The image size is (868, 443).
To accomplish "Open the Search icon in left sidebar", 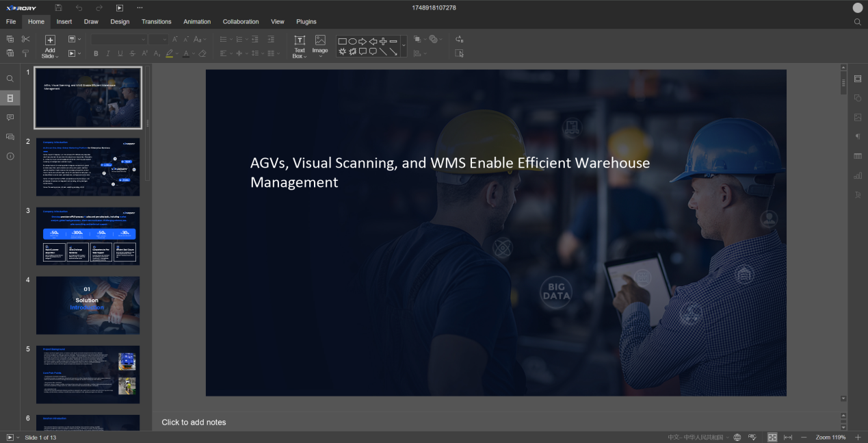I will (x=10, y=79).
